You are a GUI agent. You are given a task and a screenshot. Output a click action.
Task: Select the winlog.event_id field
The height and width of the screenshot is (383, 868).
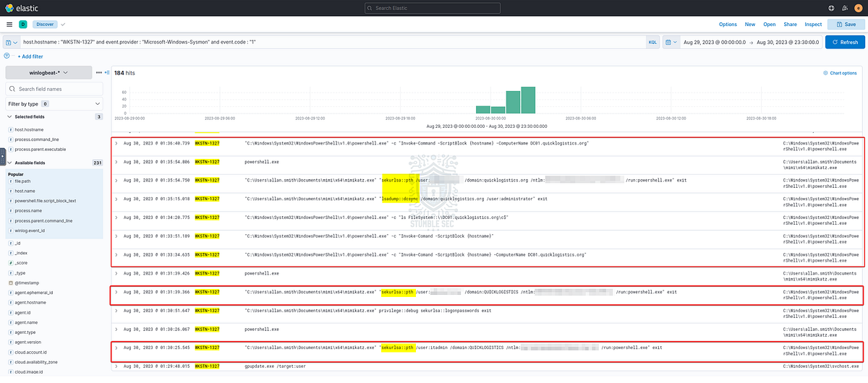coord(30,230)
